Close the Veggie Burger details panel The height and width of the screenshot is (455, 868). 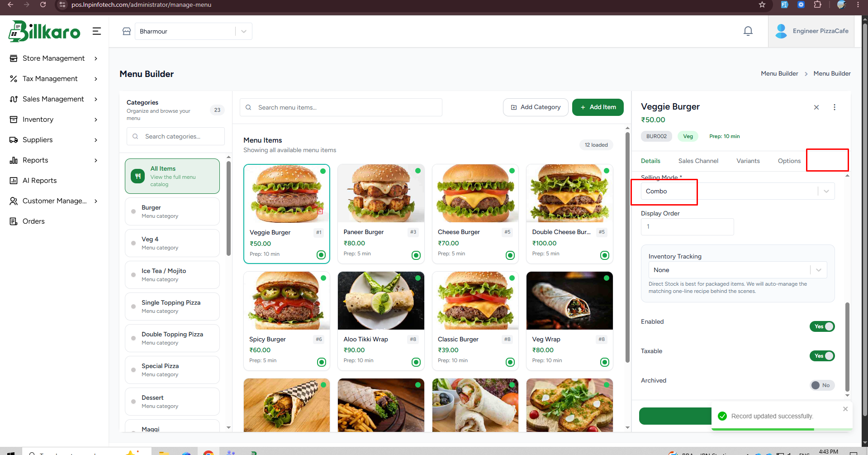pos(816,107)
